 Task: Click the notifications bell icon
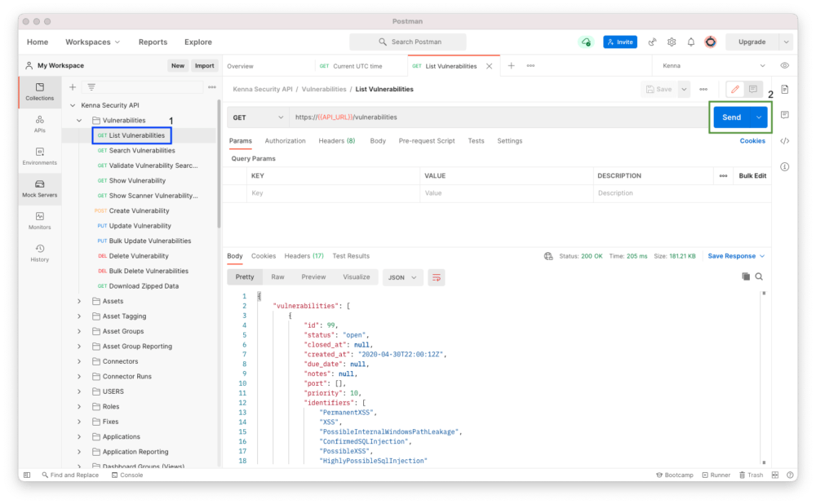tap(691, 42)
